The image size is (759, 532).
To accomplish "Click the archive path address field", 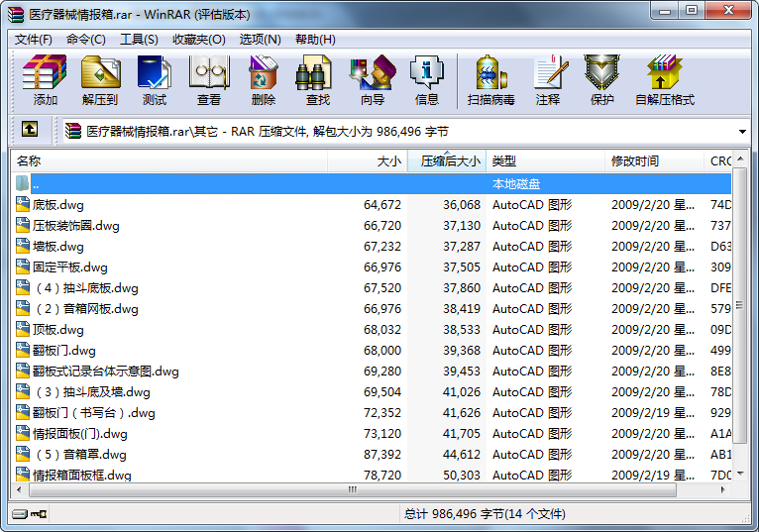I will tap(405, 131).
